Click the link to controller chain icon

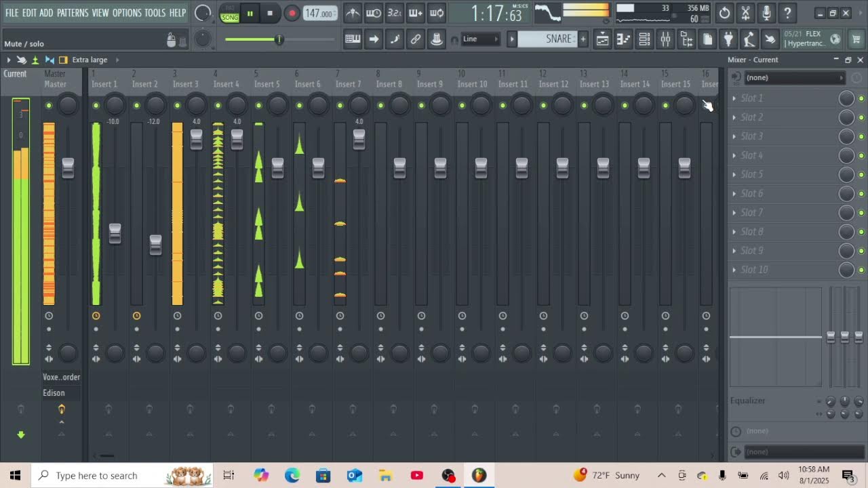tap(416, 39)
